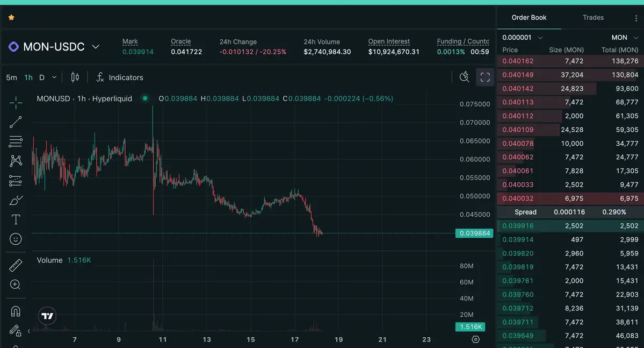The width and height of the screenshot is (644, 348).
Task: Open the emoji sticker tool
Action: 16,239
